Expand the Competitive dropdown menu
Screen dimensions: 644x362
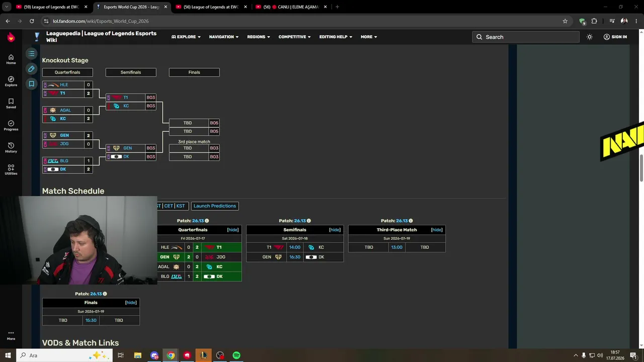click(294, 37)
